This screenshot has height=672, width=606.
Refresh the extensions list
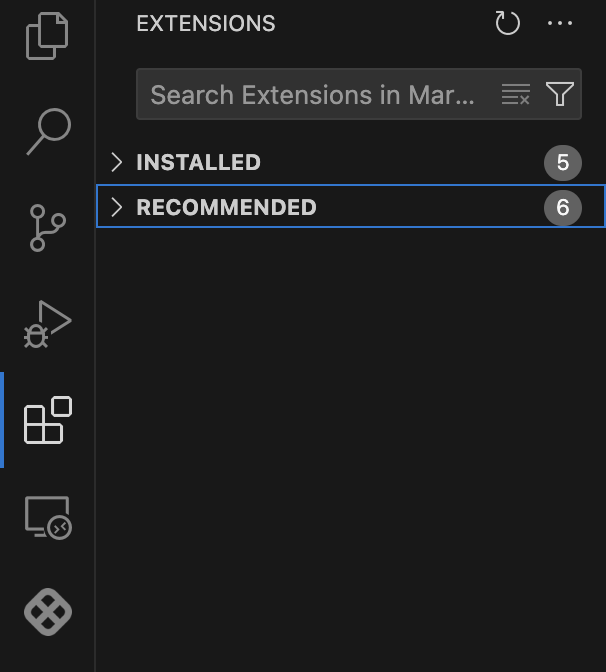pyautogui.click(x=508, y=23)
